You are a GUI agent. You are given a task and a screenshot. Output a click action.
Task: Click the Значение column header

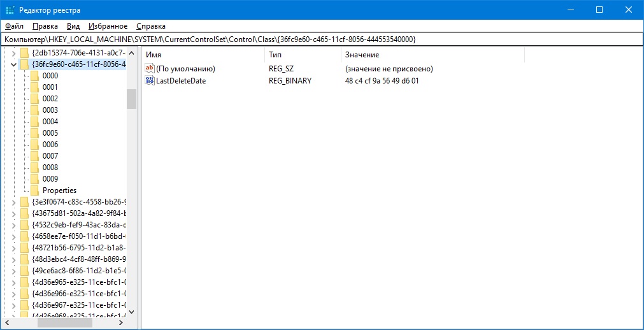coord(432,55)
